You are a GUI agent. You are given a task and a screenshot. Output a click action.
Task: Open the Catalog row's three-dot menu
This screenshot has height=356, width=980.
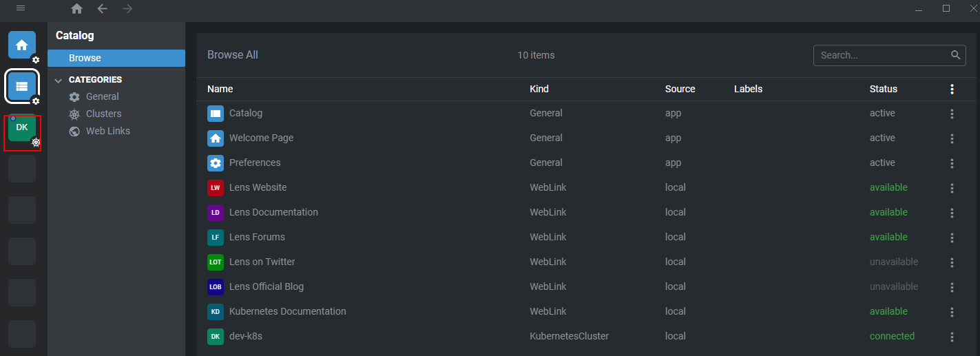952,114
